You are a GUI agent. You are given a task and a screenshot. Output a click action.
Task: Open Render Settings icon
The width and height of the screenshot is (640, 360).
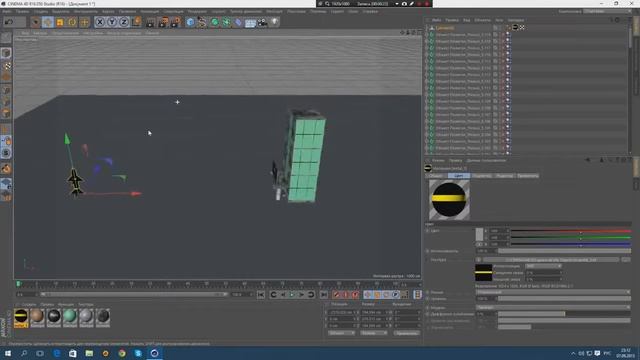176,22
